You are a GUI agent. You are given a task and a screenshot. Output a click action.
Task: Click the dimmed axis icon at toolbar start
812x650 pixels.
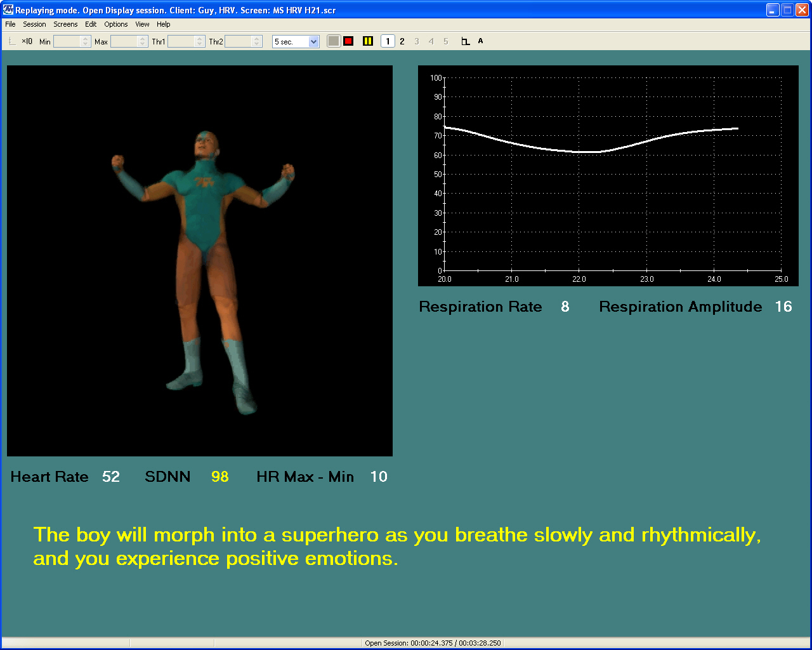pos(12,41)
